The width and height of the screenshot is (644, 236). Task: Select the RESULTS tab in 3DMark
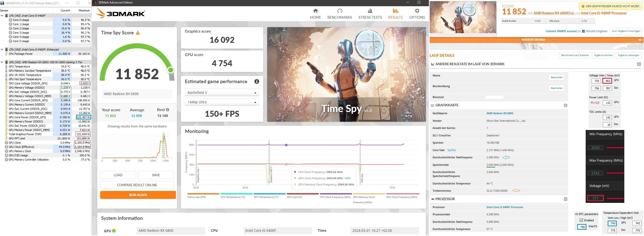click(395, 14)
